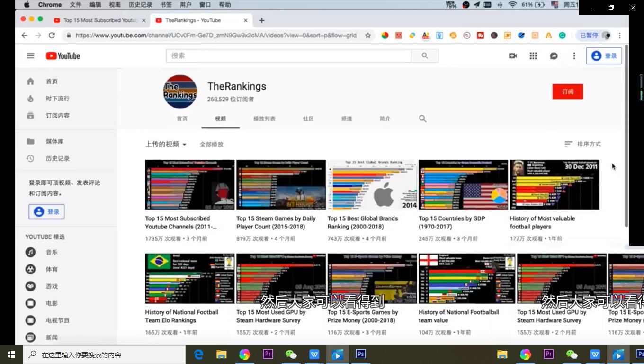This screenshot has width=644, height=364.
Task: Open the 社区 community tab
Action: coord(308,119)
